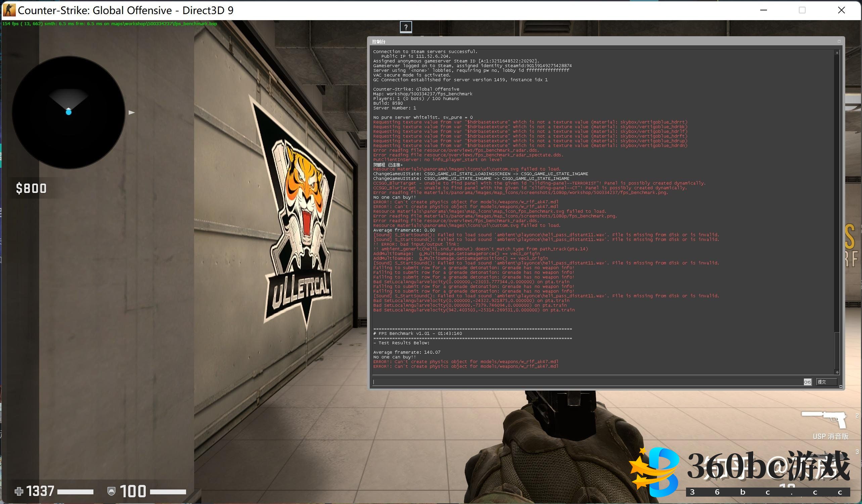Close console with small top-right square icon
Viewport: 862px width, 504px height.
(x=839, y=41)
